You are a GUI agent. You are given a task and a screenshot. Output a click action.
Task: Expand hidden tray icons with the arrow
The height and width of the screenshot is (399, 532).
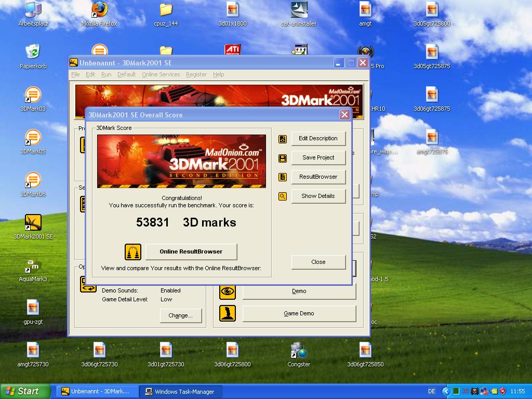[x=446, y=391]
